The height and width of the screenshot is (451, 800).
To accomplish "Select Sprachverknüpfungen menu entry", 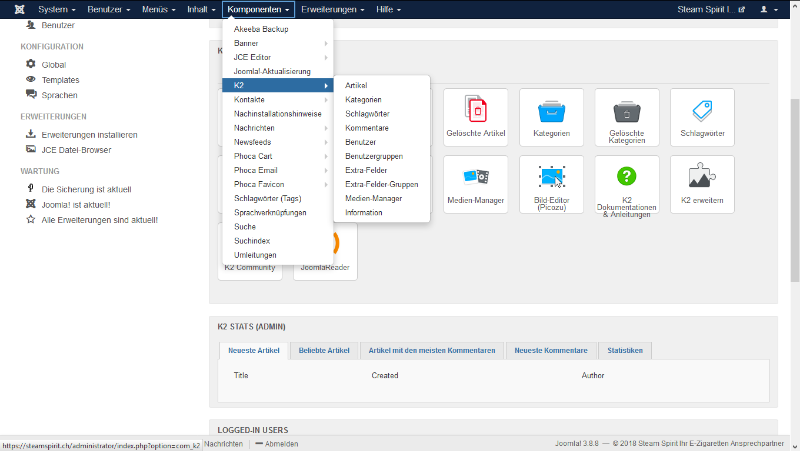I will tap(278, 212).
